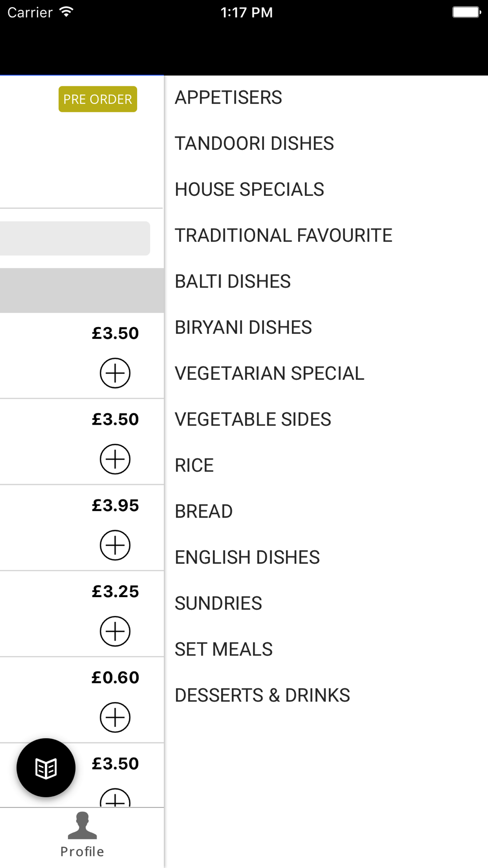Jump to BIRYANI DISHES

tap(243, 328)
